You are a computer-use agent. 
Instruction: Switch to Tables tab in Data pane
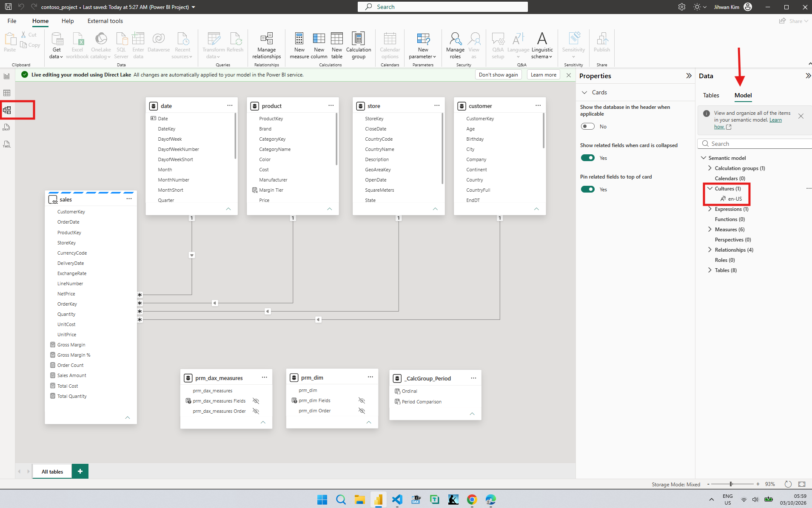pos(711,95)
